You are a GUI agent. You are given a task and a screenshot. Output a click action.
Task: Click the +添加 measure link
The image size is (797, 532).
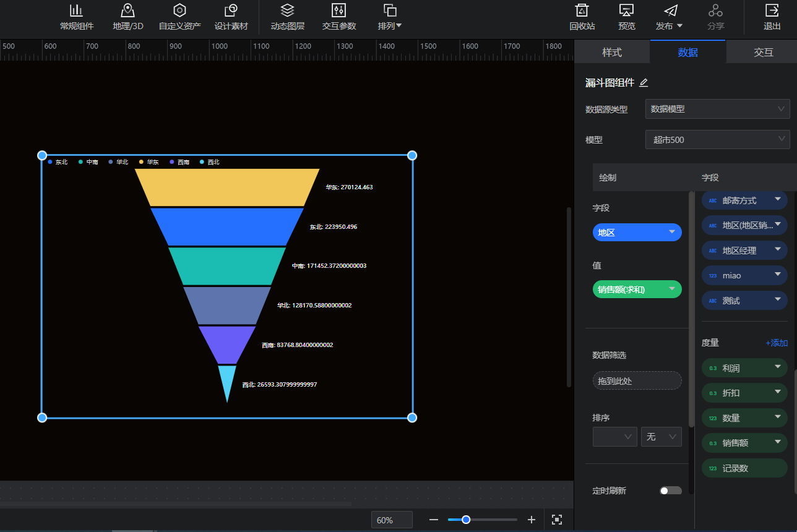pyautogui.click(x=776, y=343)
